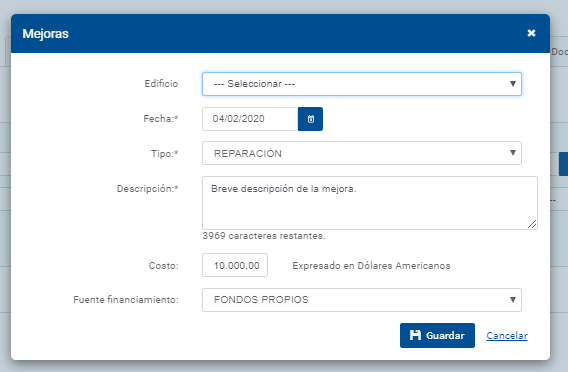
Task: Open the Fuente financiamiento dropdown
Action: (362, 300)
